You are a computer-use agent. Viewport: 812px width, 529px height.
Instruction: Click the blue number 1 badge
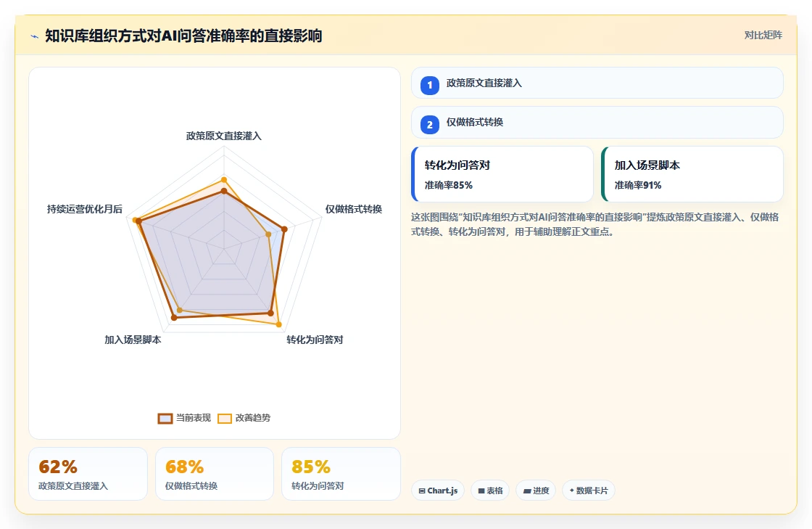click(x=430, y=85)
